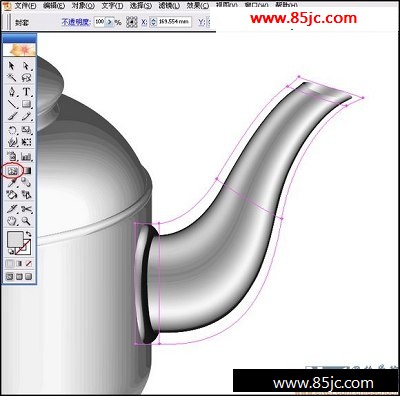Screen dimensions: 400x396
Task: Open the 效果(C) menu
Action: point(198,6)
